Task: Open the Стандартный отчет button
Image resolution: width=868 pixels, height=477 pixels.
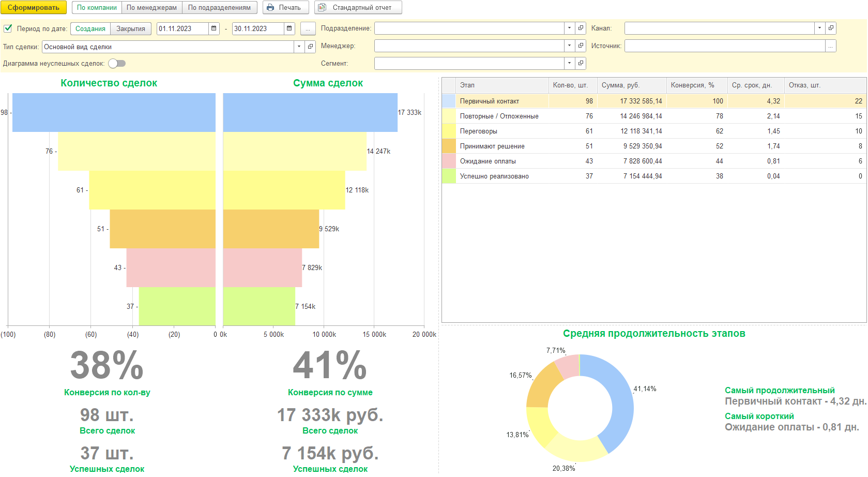Action: pos(358,8)
